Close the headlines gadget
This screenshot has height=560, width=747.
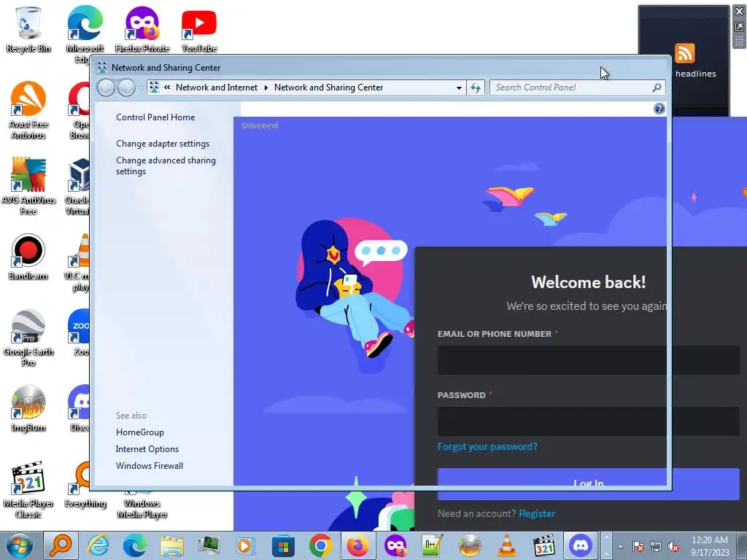[x=739, y=12]
